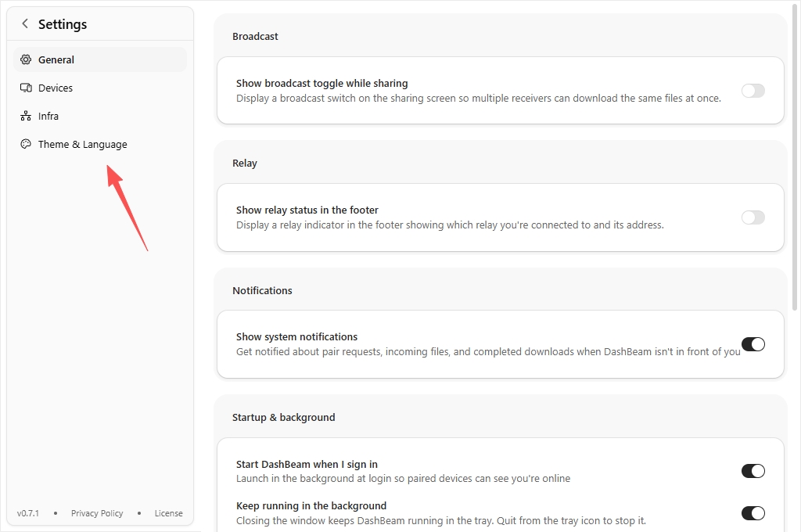Open the General settings section
The width and height of the screenshot is (801, 532).
click(100, 59)
